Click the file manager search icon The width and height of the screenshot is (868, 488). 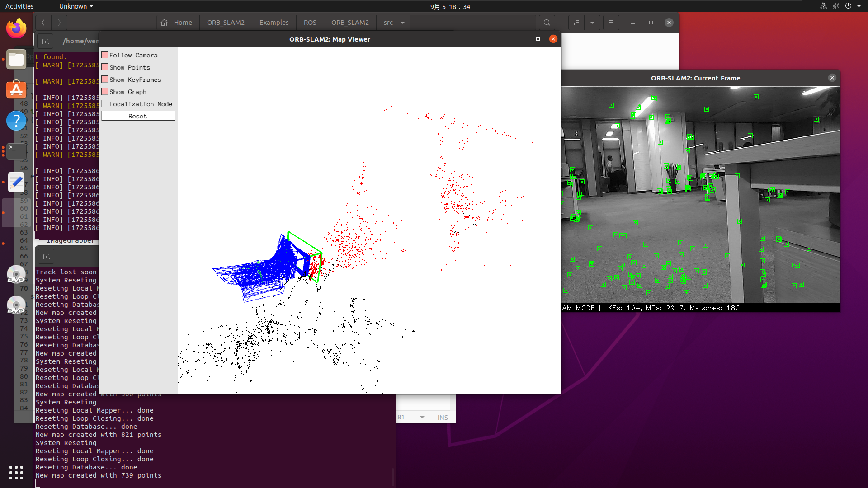[x=547, y=23]
